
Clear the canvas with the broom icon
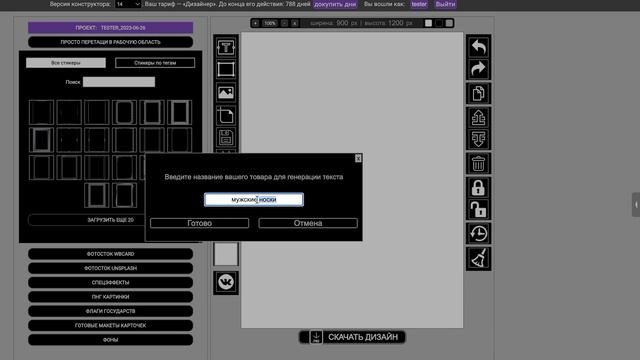(x=478, y=258)
